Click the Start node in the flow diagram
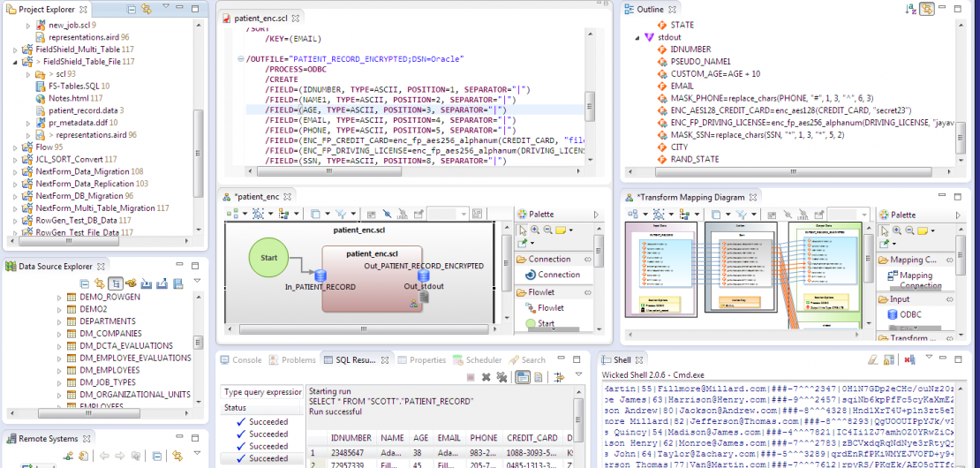Screen dimensions: 980x468 click(x=268, y=258)
